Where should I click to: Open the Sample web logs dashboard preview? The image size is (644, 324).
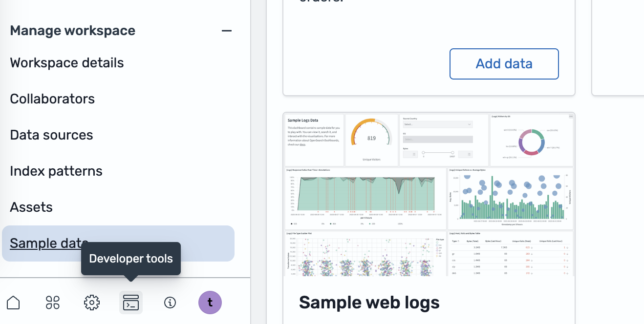(x=429, y=195)
